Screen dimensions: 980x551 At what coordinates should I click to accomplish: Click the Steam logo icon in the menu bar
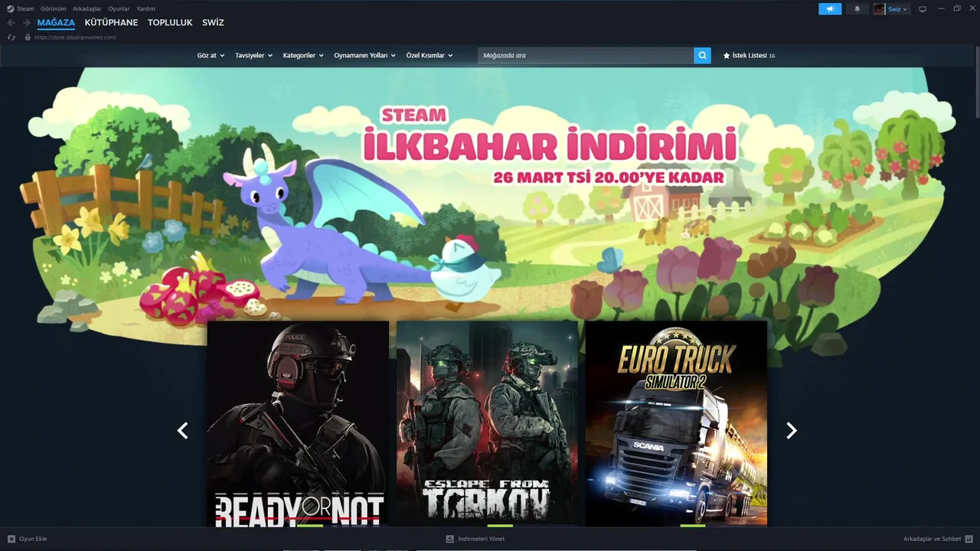(x=10, y=8)
